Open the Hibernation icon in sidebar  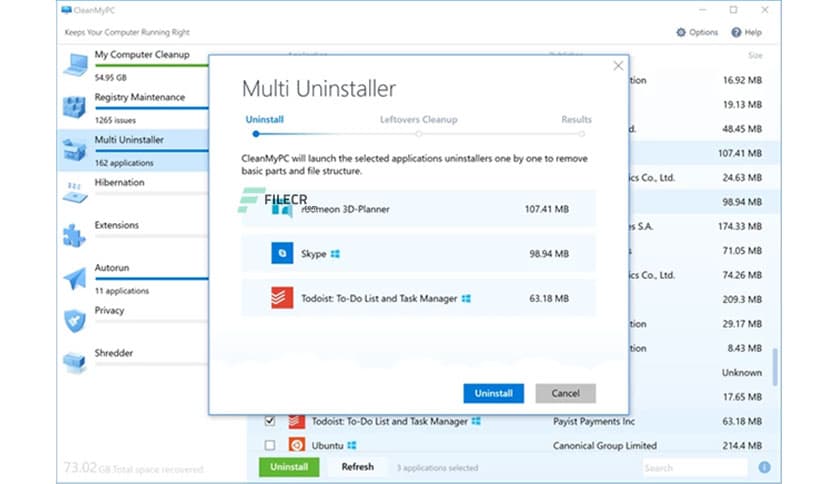[75, 192]
